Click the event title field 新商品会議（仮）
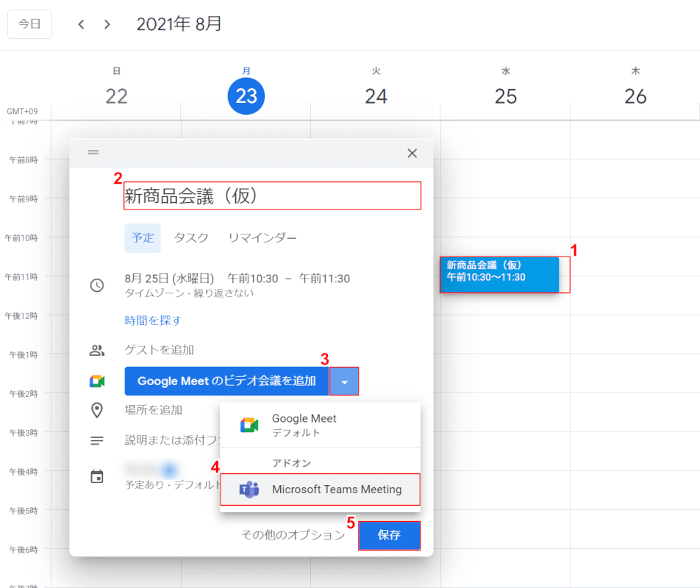This screenshot has width=700, height=588. pyautogui.click(x=272, y=196)
